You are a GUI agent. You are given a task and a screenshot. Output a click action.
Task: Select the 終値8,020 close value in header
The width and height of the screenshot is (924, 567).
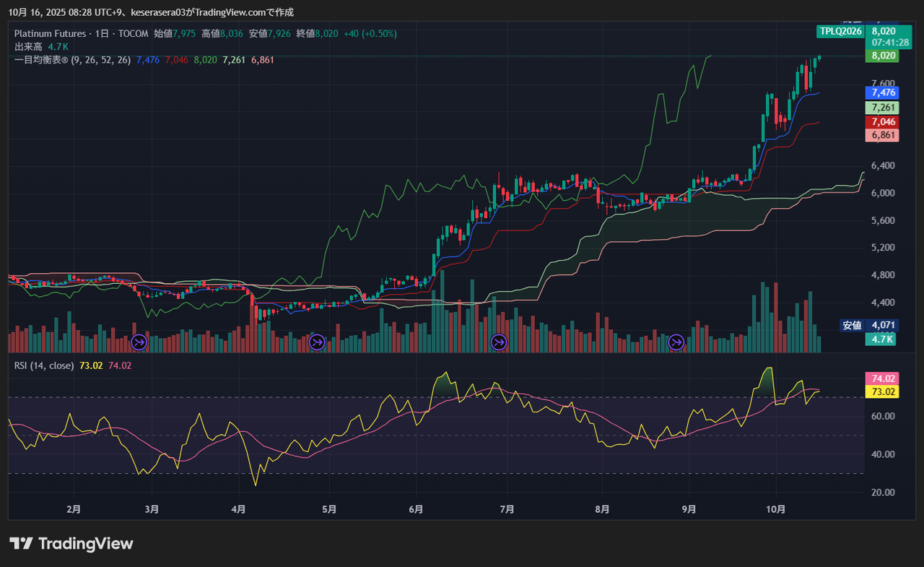[x=318, y=33]
